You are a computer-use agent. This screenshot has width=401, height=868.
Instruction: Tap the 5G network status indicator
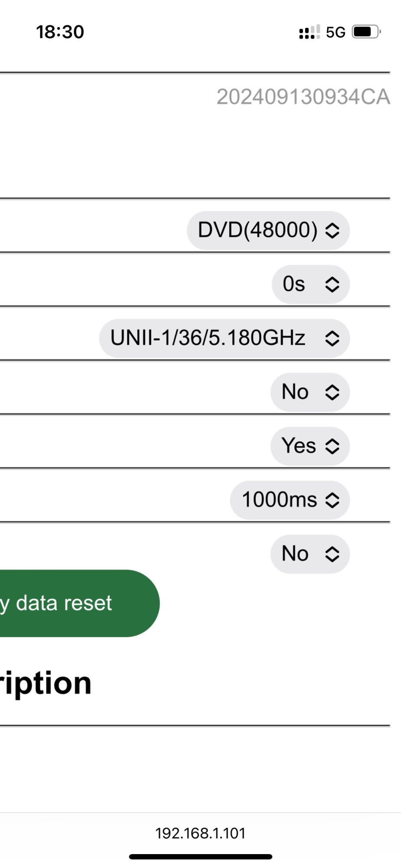[x=335, y=32]
